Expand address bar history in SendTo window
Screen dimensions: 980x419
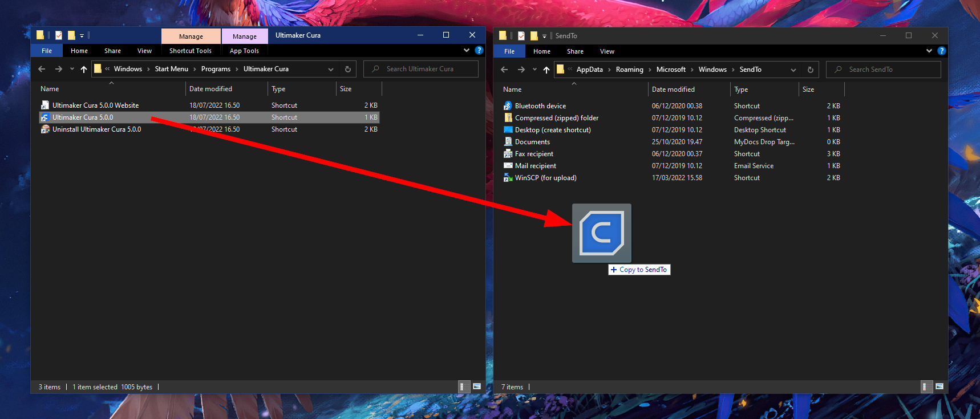coord(793,70)
